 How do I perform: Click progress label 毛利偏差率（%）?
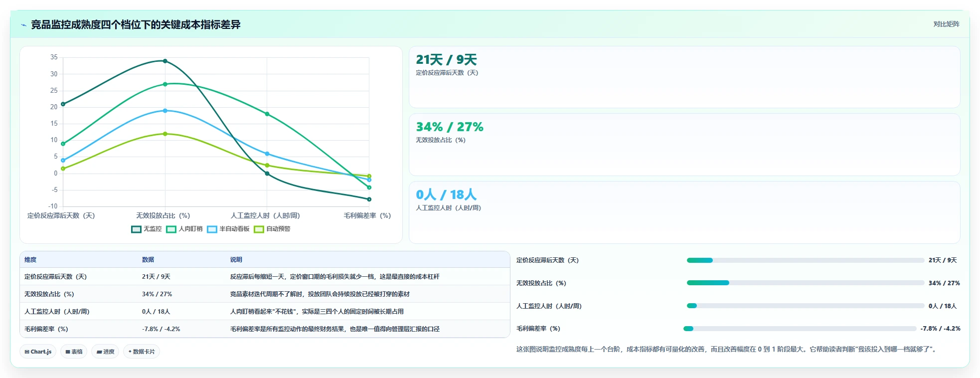(538, 329)
